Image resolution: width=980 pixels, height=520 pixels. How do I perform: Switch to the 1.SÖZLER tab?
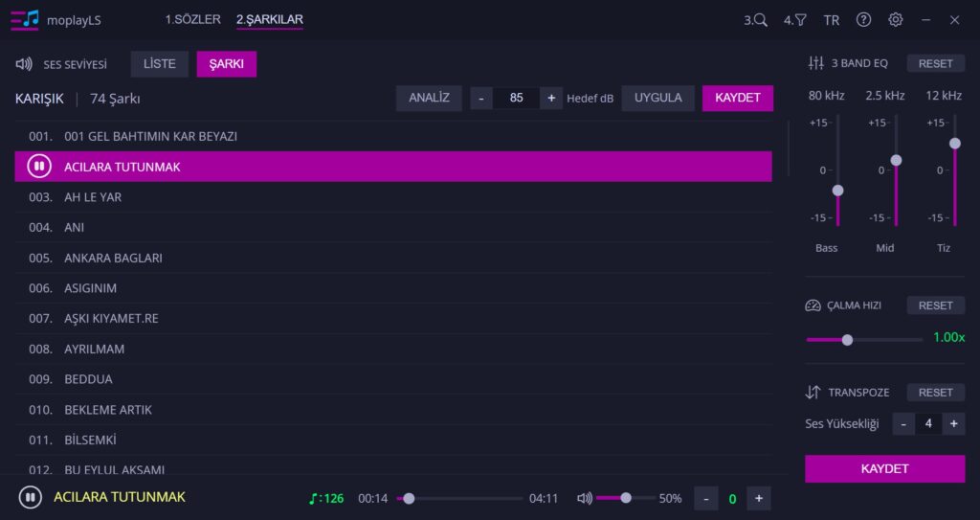[192, 19]
